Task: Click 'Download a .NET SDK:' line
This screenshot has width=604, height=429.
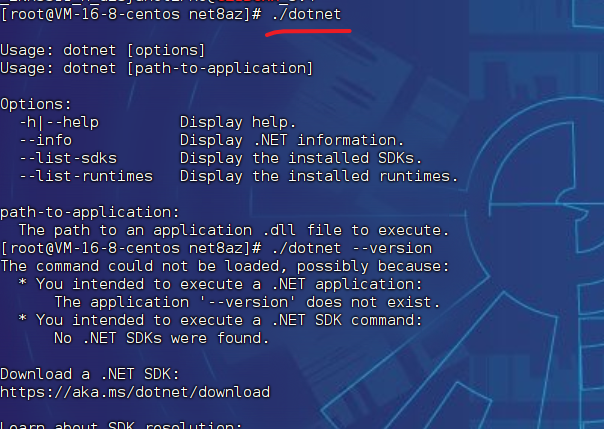Action: (90, 374)
